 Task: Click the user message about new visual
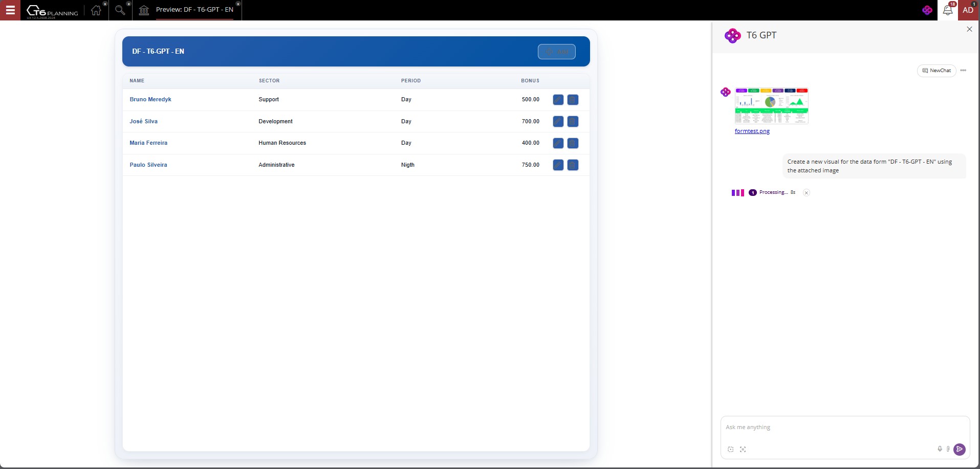pyautogui.click(x=874, y=166)
